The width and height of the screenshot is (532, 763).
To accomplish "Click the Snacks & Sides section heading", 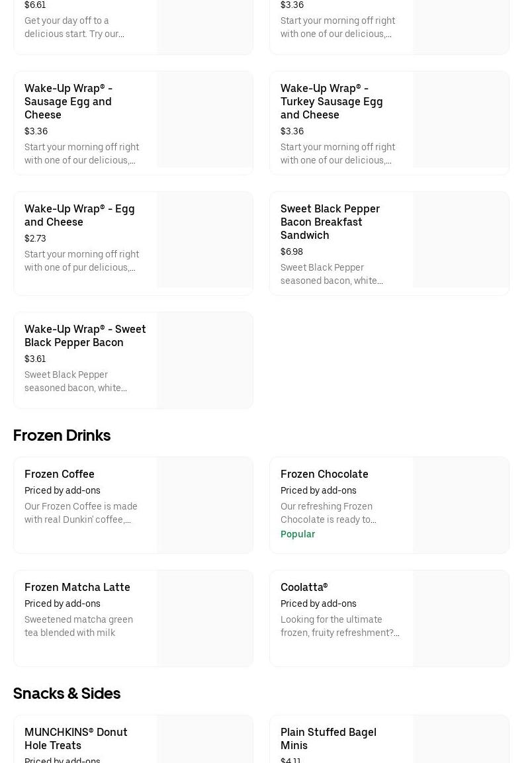I will tap(67, 693).
